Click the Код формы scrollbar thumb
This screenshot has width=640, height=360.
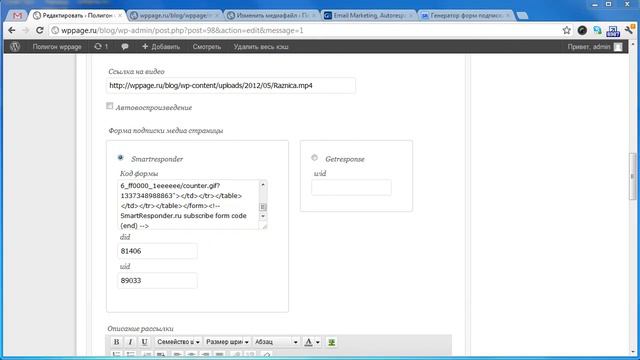(x=263, y=207)
